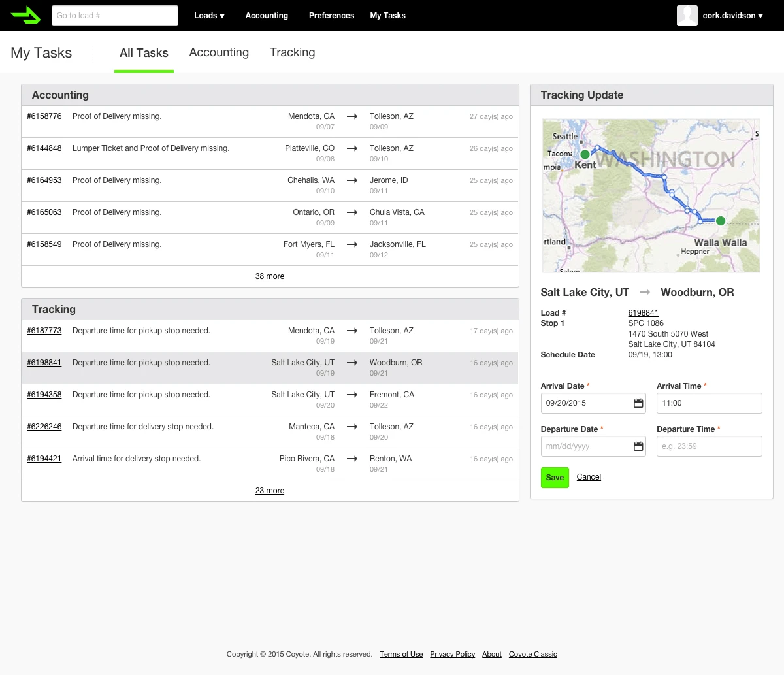Click the Kent origin marker on map
Screen dimensions: 784x675
[585, 155]
